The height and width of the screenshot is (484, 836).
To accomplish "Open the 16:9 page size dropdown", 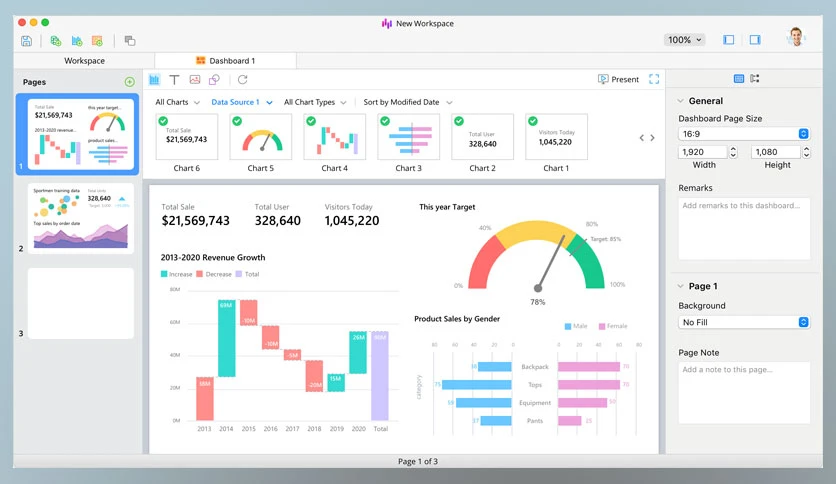I will click(744, 134).
